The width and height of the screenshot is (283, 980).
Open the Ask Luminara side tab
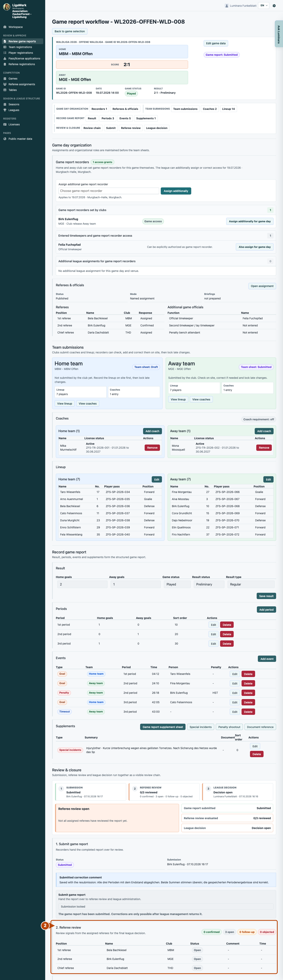tap(278, 34)
